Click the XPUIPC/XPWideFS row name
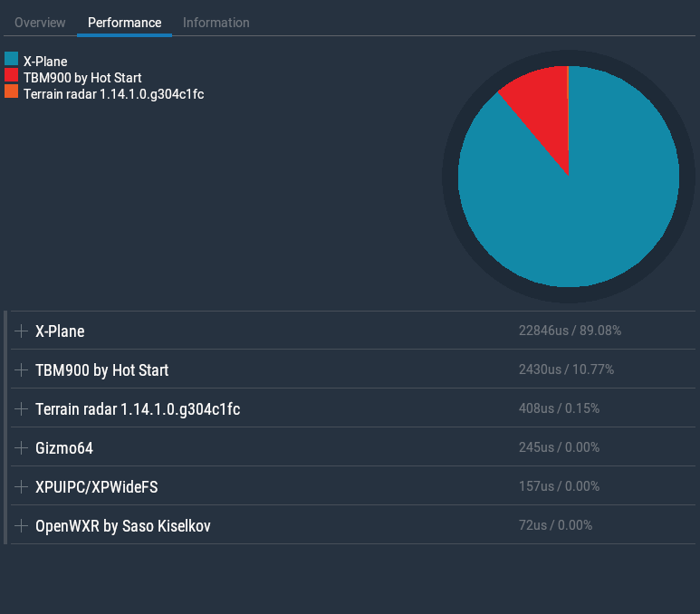This screenshot has width=700, height=614. tap(97, 487)
